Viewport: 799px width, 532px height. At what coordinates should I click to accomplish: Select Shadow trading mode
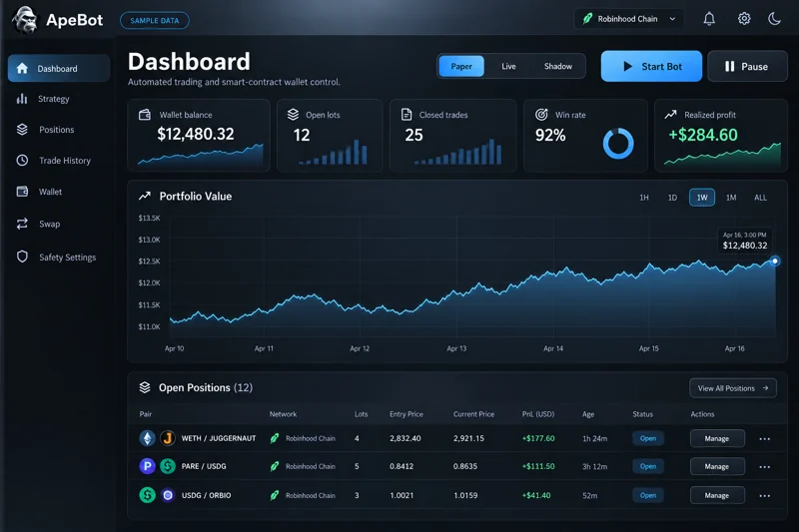(558, 66)
